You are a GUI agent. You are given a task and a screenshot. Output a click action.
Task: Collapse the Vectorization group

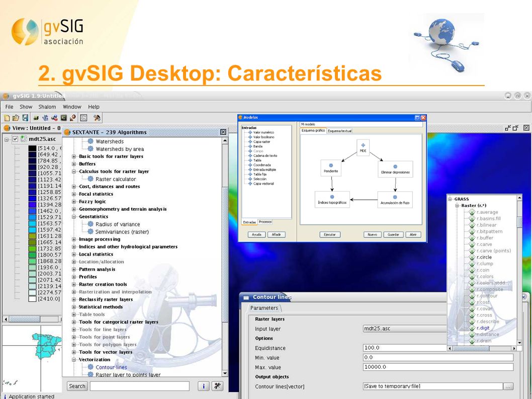pos(73,360)
